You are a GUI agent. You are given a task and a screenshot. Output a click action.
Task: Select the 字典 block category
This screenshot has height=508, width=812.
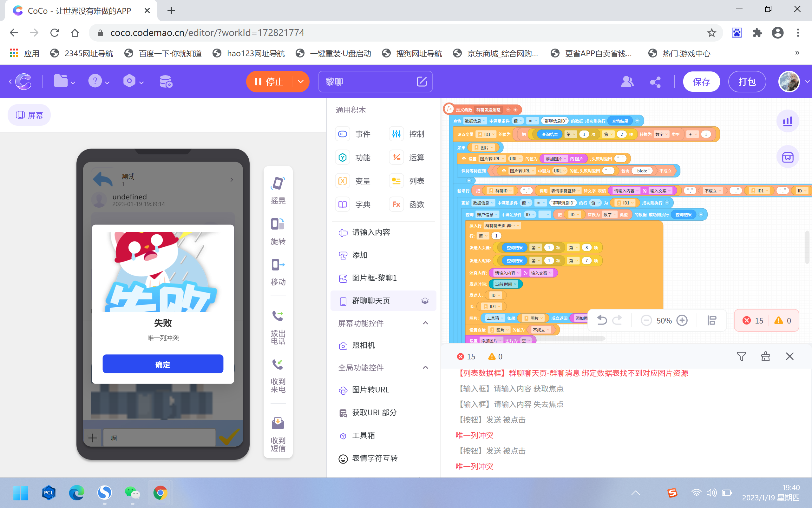coord(353,204)
